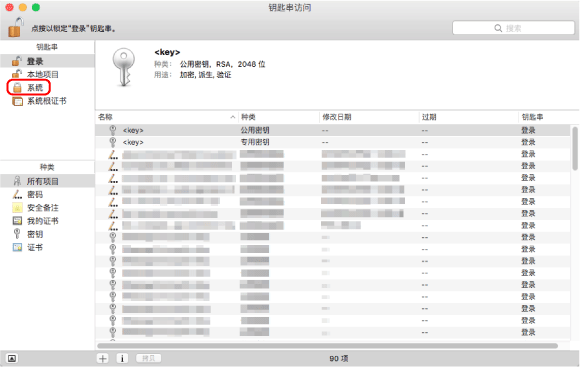Click the 系统根证书 folder icon
The image size is (580, 367).
coord(17,101)
